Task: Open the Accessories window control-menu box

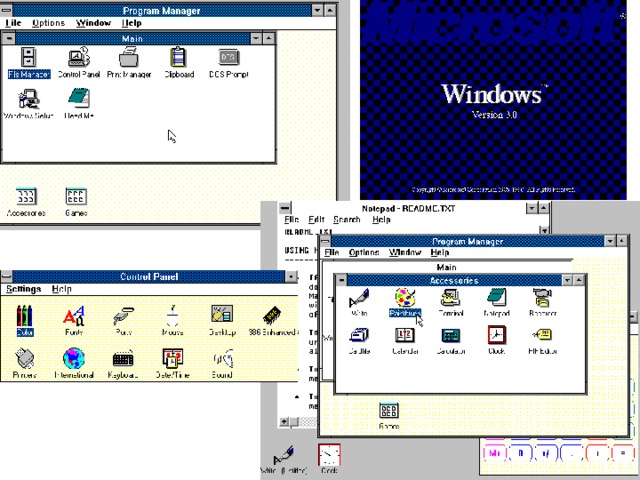Action: point(341,281)
